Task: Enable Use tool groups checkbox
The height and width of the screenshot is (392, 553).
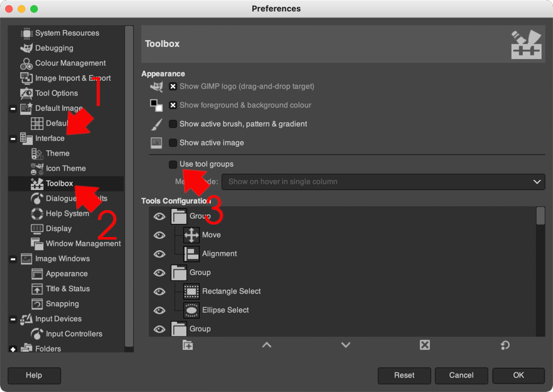Action: 173,164
